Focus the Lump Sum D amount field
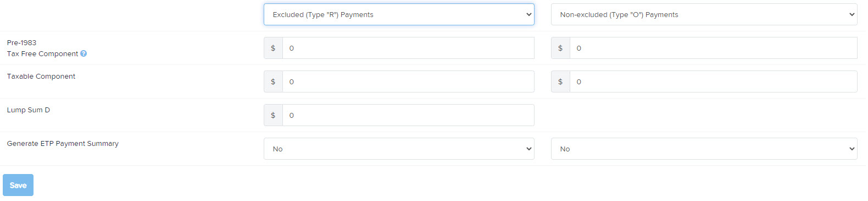 click(408, 115)
